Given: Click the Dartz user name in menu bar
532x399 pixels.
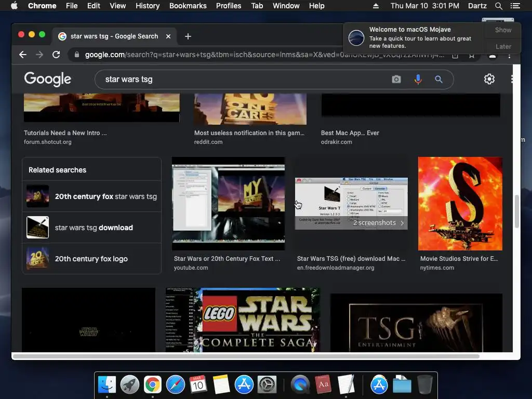Looking at the screenshot, I should (x=477, y=6).
